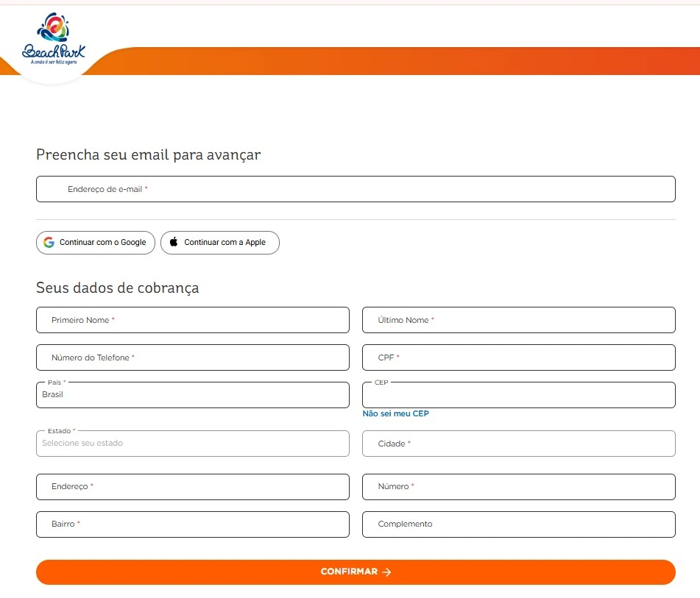Click the Google logo icon
This screenshot has width=700, height=598.
coord(49,243)
